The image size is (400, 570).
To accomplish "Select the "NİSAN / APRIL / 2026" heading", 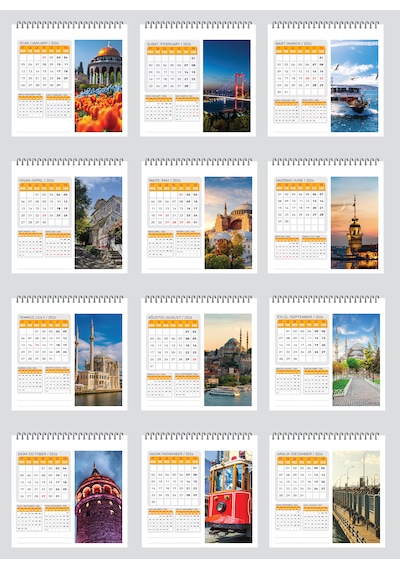I will point(37,180).
